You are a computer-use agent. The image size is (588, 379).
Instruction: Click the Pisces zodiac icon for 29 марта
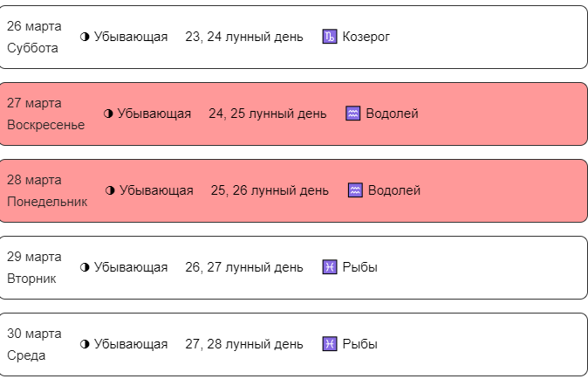pos(330,267)
